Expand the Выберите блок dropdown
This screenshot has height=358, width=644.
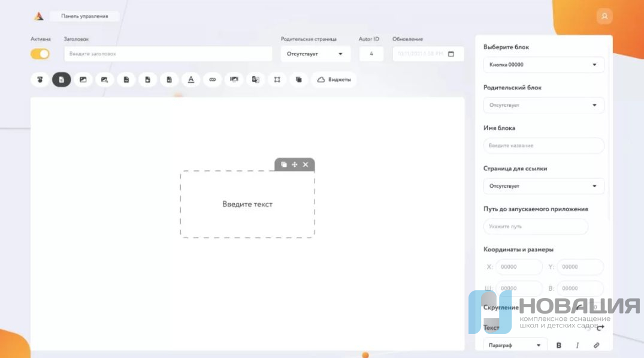(543, 65)
